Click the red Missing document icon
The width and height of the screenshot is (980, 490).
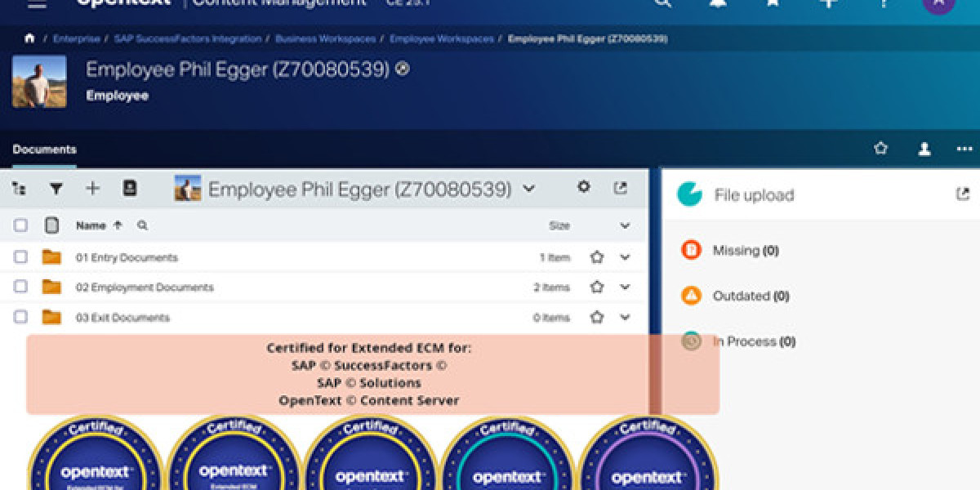tap(692, 250)
